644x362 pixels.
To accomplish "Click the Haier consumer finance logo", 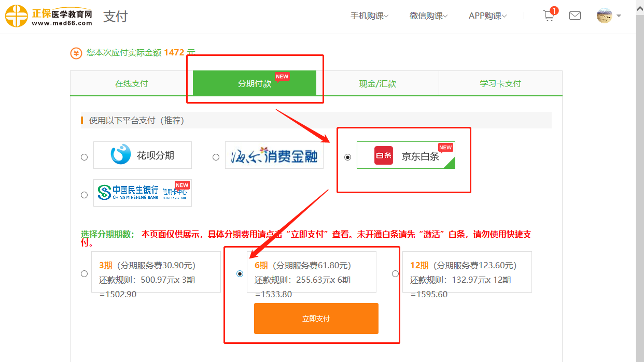I will 274,155.
